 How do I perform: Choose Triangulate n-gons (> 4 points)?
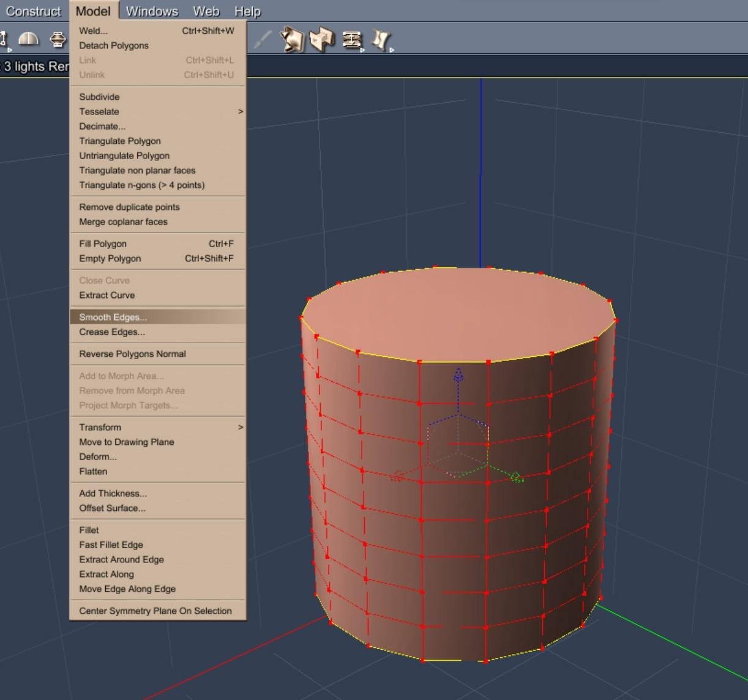point(158,185)
